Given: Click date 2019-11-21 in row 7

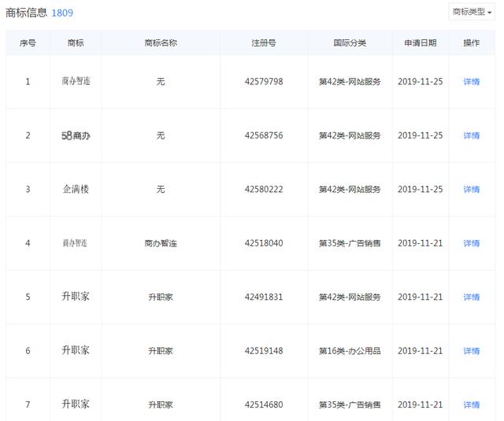Looking at the screenshot, I should click(x=420, y=404).
